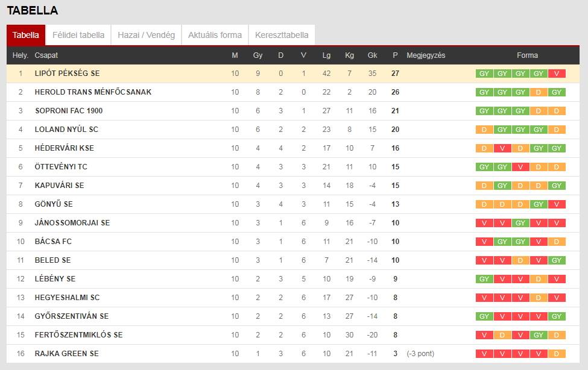The width and height of the screenshot is (588, 370).
Task: Click the P points column header
Action: click(x=395, y=55)
